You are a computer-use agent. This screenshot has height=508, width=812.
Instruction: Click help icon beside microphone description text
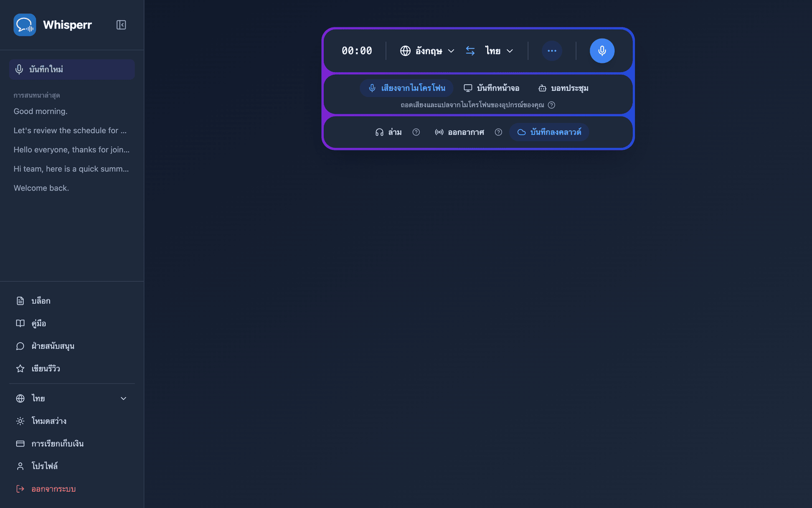[551, 105]
